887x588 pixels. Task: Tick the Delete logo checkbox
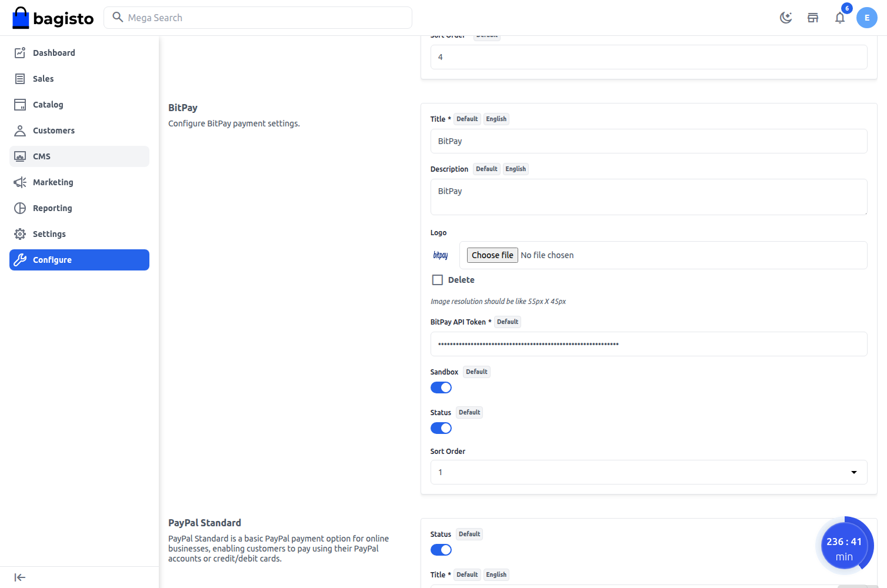point(438,280)
